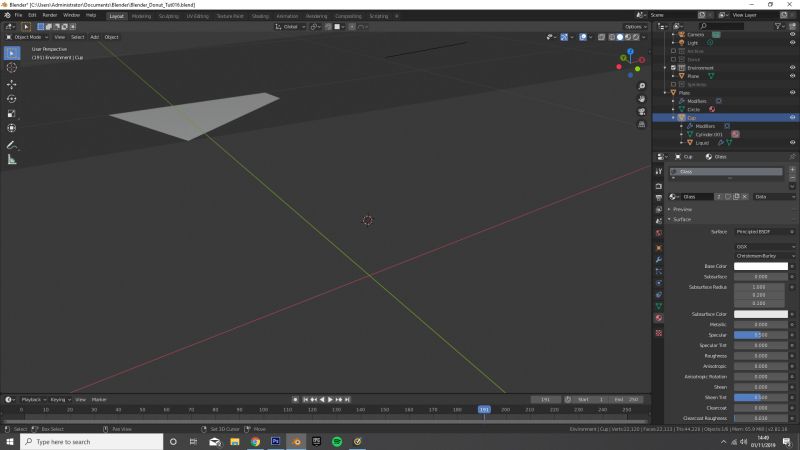This screenshot has height=450, width=800.
Task: Remove material slot with minus button
Action: [792, 178]
